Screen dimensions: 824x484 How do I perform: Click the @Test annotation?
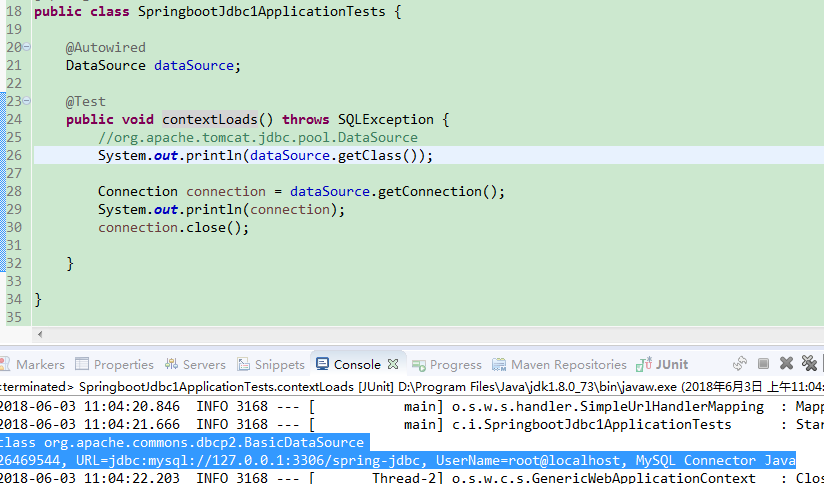pyautogui.click(x=86, y=101)
